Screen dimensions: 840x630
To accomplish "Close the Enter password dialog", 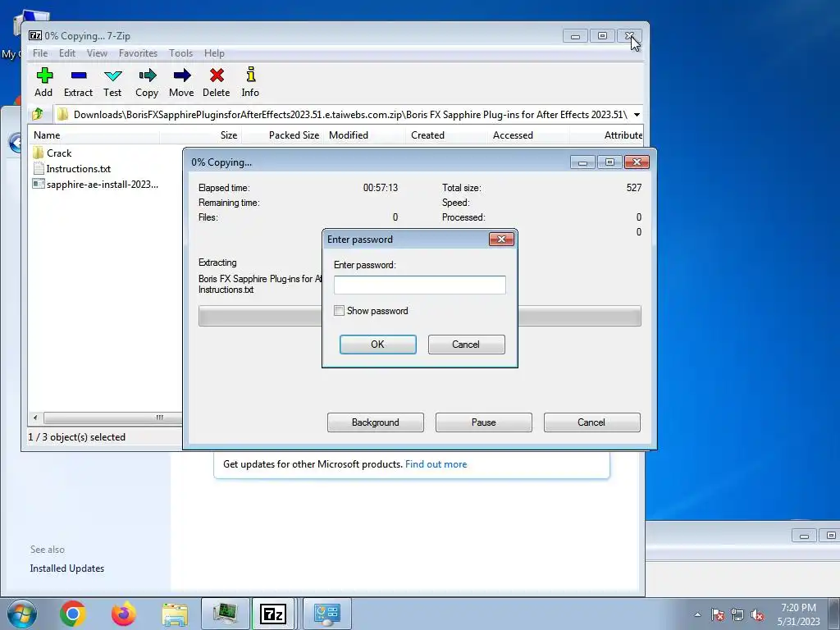I will coord(501,239).
